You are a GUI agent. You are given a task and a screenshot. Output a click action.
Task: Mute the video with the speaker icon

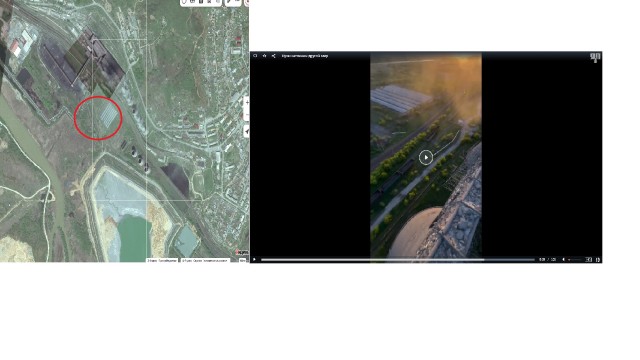(x=564, y=259)
